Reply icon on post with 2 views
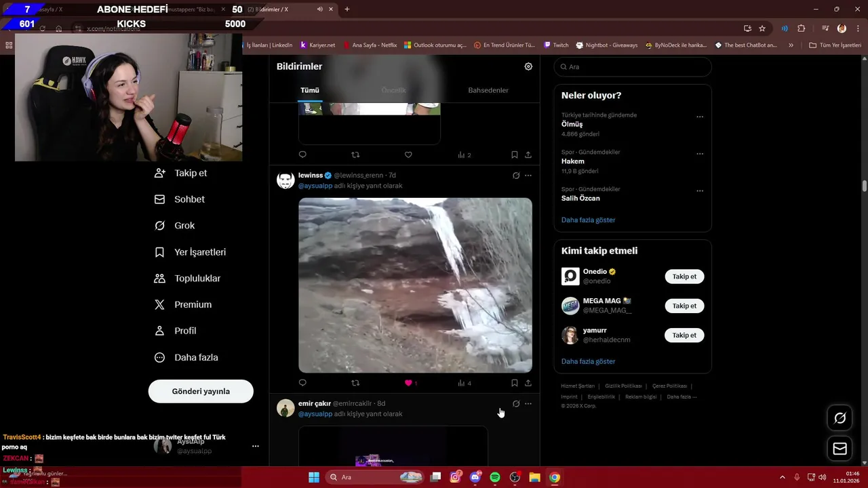 [x=302, y=155]
